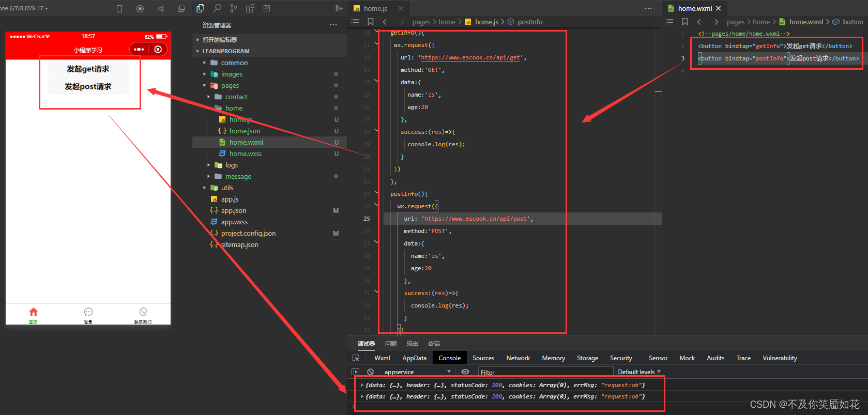
Task: Switch to the home.wxml editor tab
Action: click(695, 8)
